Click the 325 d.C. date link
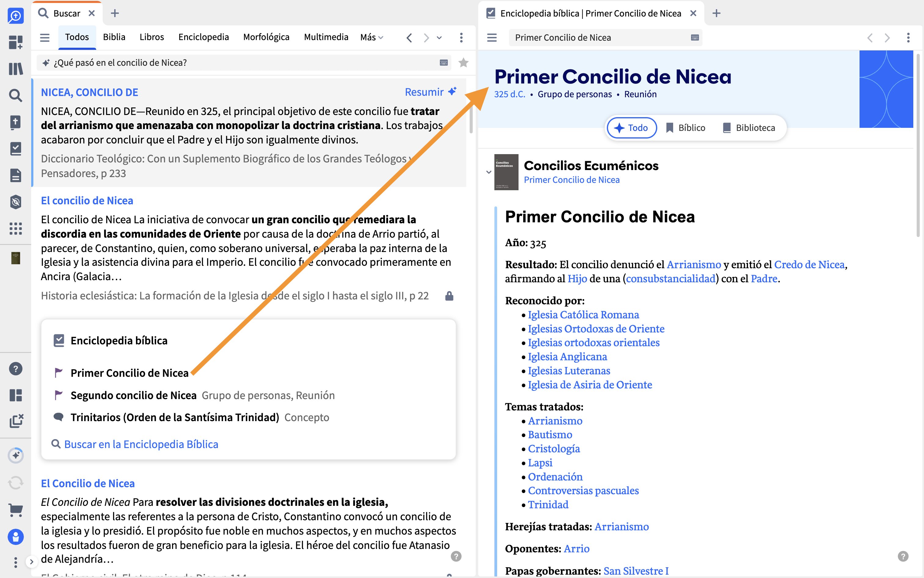924x578 pixels. [509, 94]
